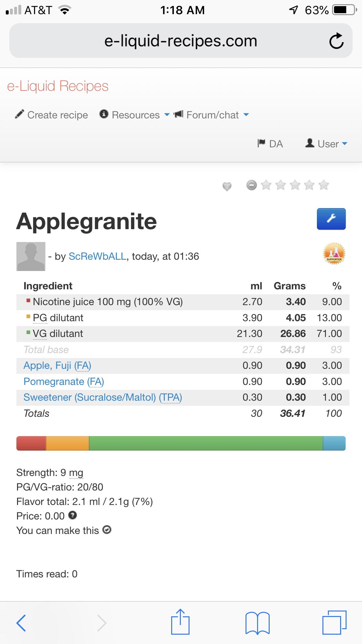The image size is (362, 644).
Task: Tap the heart favorite icon
Action: [x=227, y=186]
